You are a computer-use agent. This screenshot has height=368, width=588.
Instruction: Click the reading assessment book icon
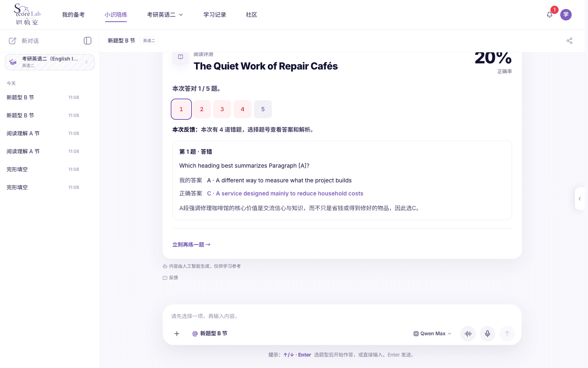pyautogui.click(x=180, y=57)
